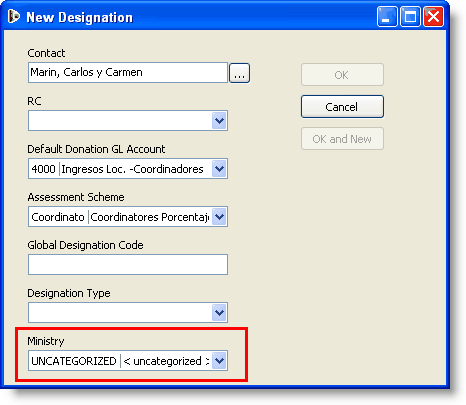Expand the RC dropdown arrow
This screenshot has width=466, height=405.
click(x=219, y=120)
